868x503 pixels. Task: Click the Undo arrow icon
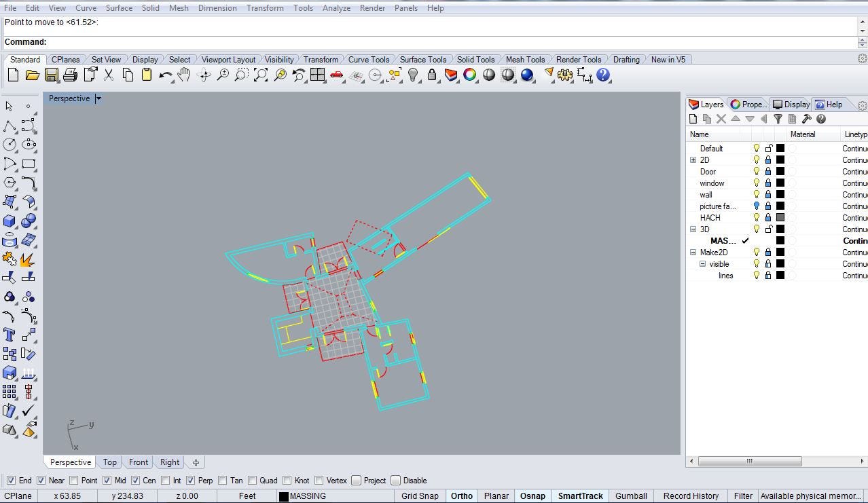(x=165, y=75)
